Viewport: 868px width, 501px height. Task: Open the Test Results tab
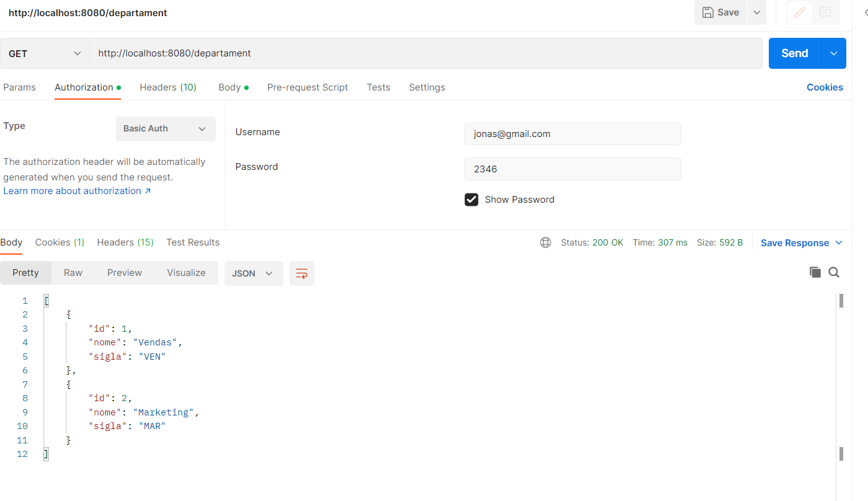[192, 242]
